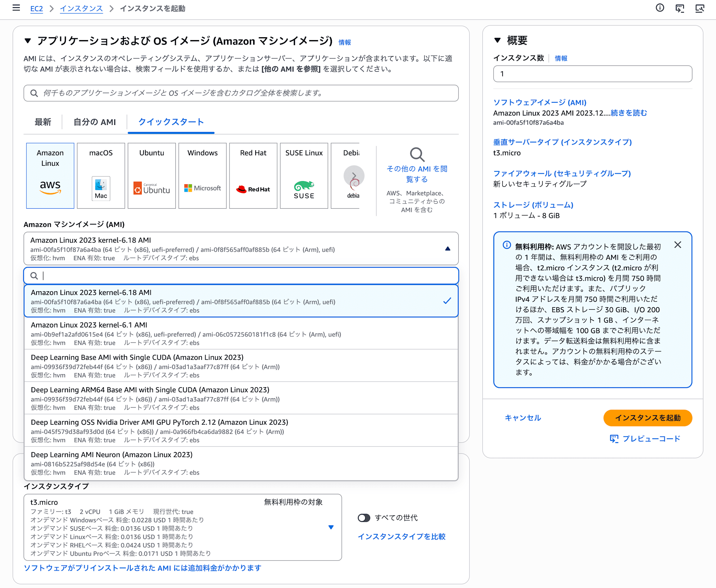The image size is (716, 588).
Task: Go to EC2 breadcrumb link
Action: pyautogui.click(x=37, y=9)
